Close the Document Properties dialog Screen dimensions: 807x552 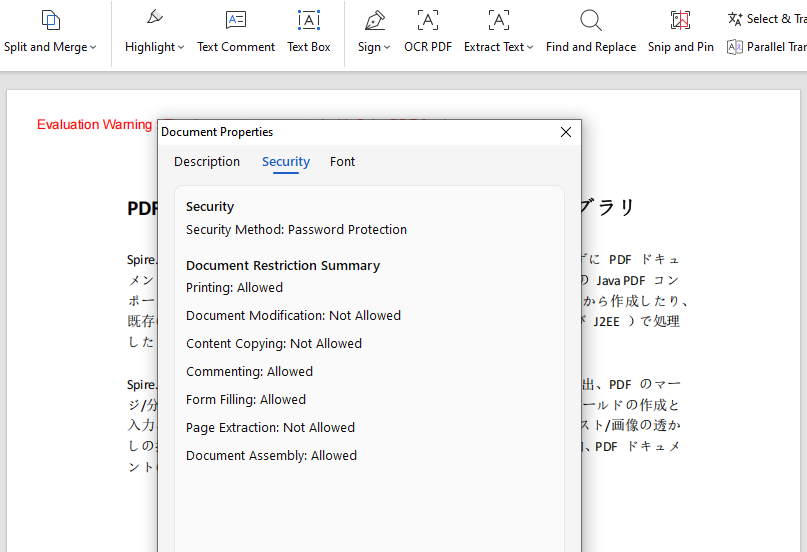click(x=566, y=132)
